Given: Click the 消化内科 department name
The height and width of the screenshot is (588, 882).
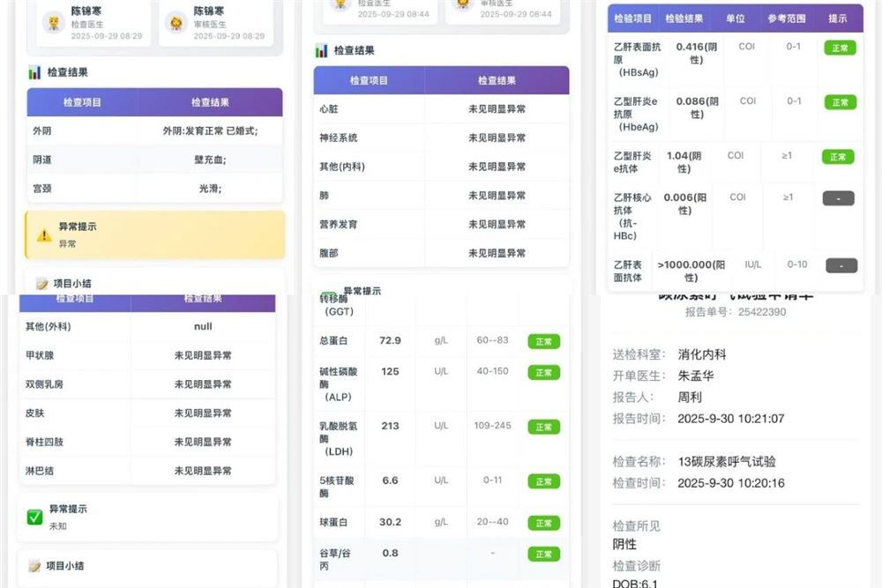Looking at the screenshot, I should pos(702,354).
